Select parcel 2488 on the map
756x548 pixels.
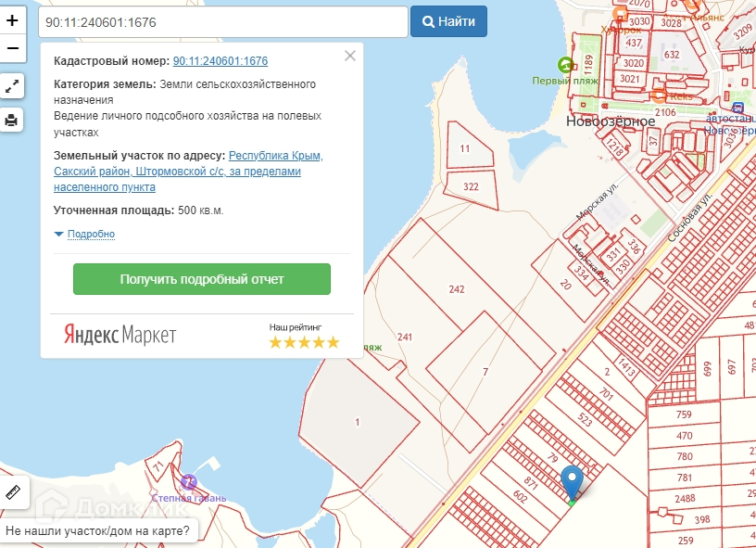coord(685,498)
